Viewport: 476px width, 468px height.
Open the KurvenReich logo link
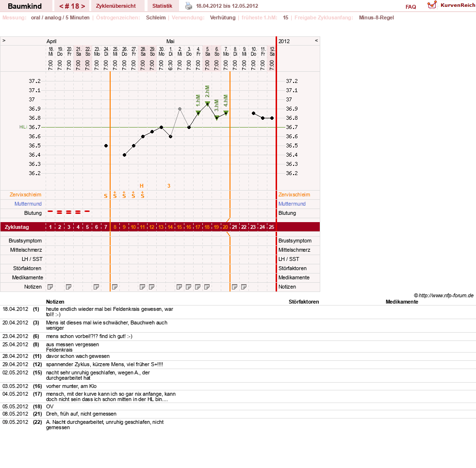(451, 5)
